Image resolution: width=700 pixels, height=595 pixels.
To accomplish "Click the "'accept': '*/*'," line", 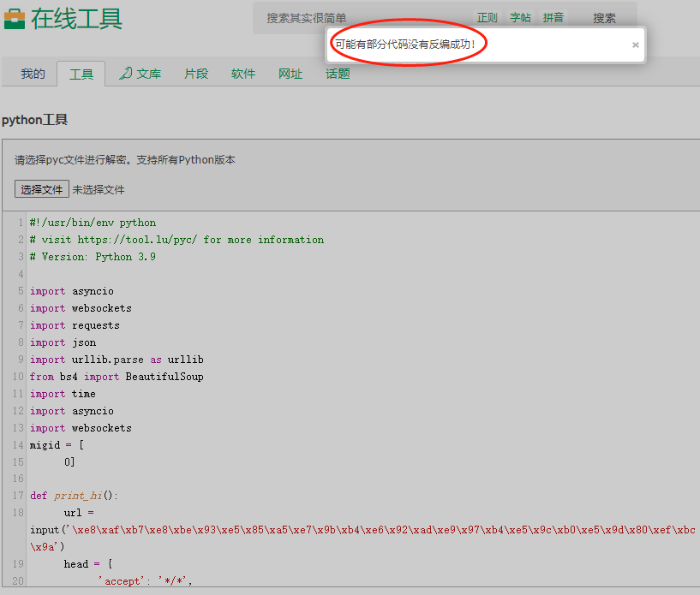I will [x=145, y=580].
